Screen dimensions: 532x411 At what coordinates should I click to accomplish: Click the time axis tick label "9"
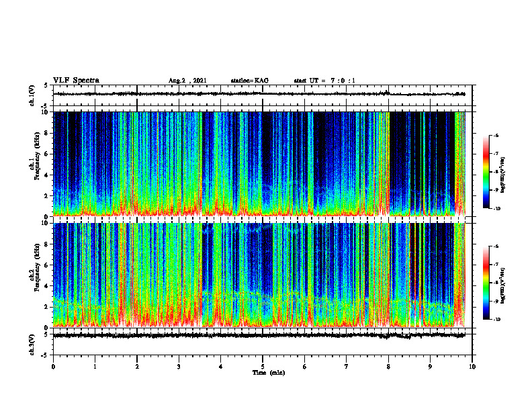[430, 367]
